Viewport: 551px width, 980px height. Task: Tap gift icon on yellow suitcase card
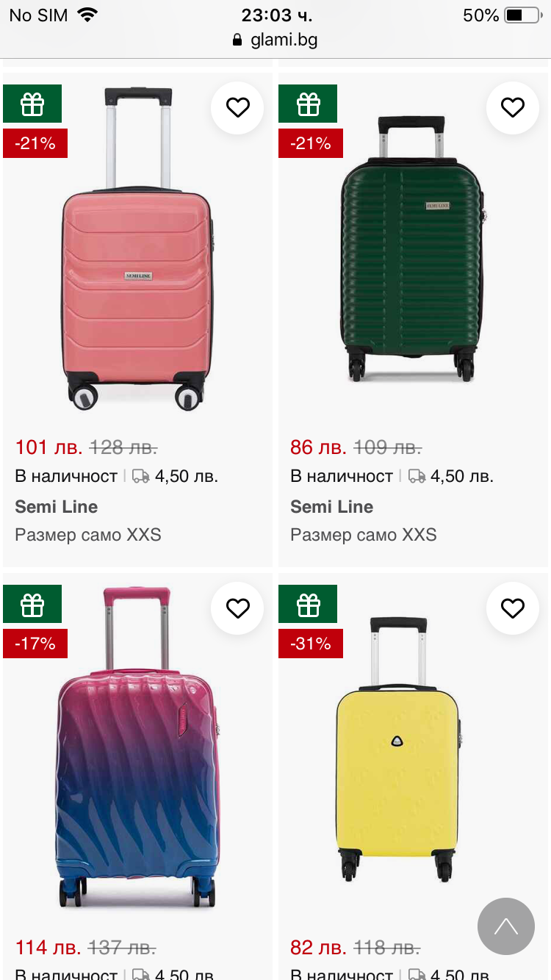pyautogui.click(x=308, y=604)
